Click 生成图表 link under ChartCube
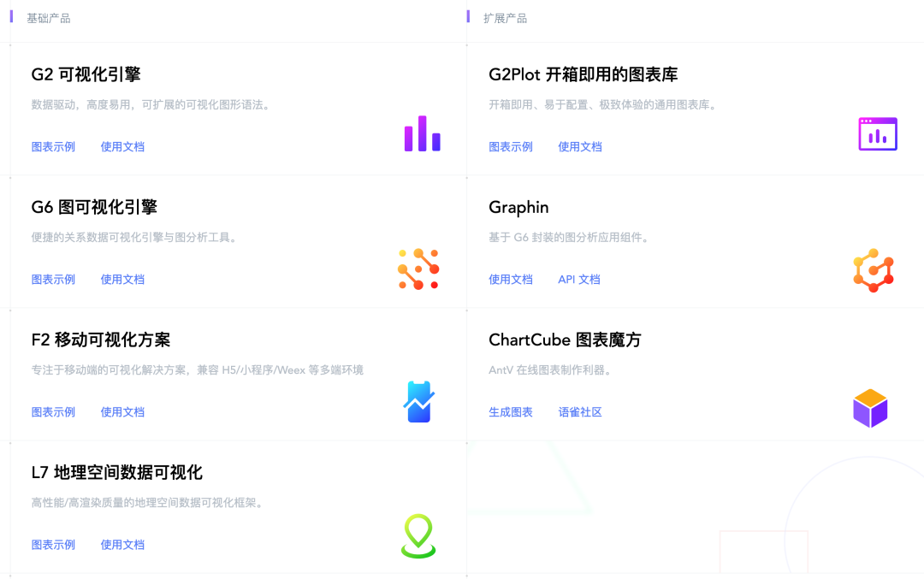Viewport: 924px width, 579px height. [511, 411]
